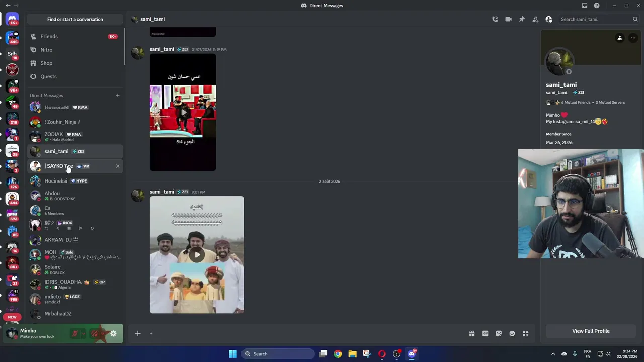The width and height of the screenshot is (644, 362).
Task: Go back with the title bar arrow
Action: [8, 6]
